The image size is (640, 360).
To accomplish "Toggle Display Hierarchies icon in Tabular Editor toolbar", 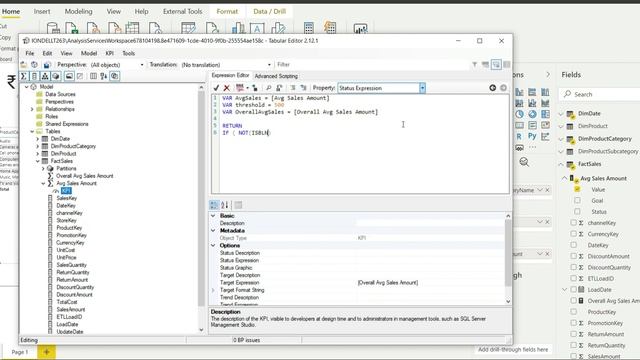I will tap(45, 76).
